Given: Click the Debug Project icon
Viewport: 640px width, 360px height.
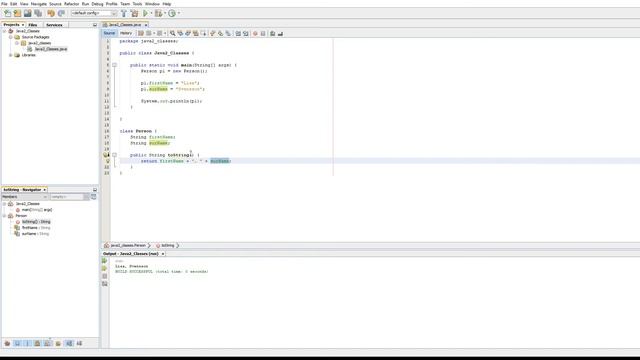Looking at the screenshot, I should click(158, 13).
